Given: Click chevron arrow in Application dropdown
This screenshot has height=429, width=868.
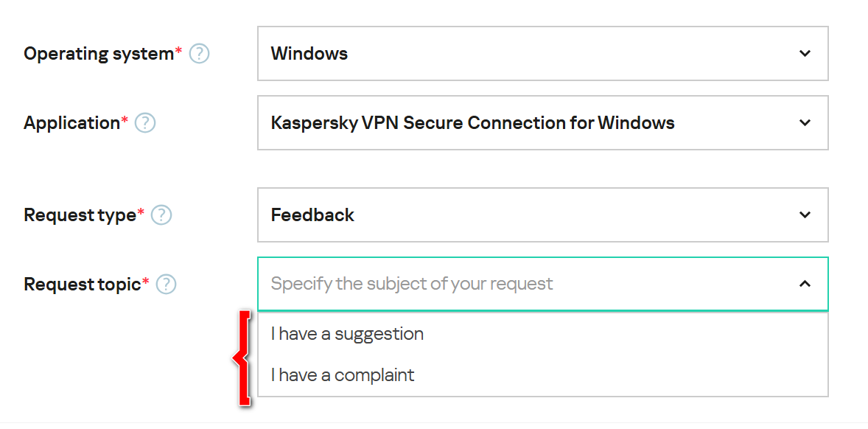Looking at the screenshot, I should (x=805, y=123).
